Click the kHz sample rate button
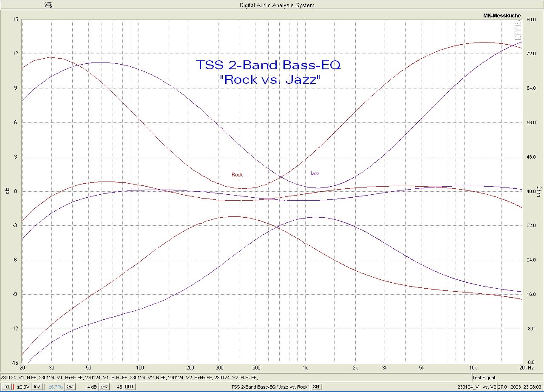 click(x=104, y=387)
